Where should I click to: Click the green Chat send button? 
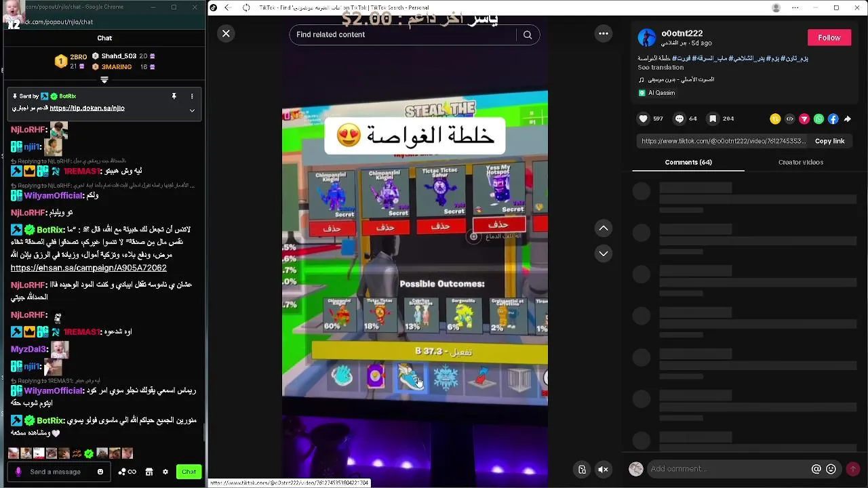click(x=189, y=472)
